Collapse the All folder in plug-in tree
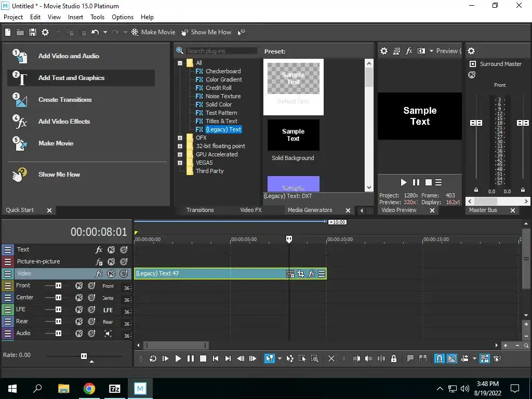The height and width of the screenshot is (399, 532). tap(180, 63)
